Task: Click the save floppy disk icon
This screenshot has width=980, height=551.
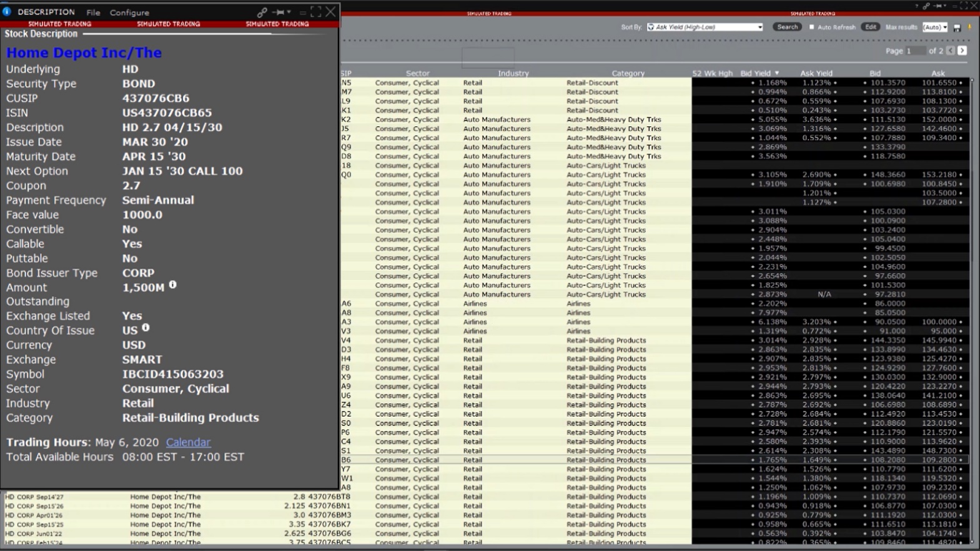Action: pos(957,28)
